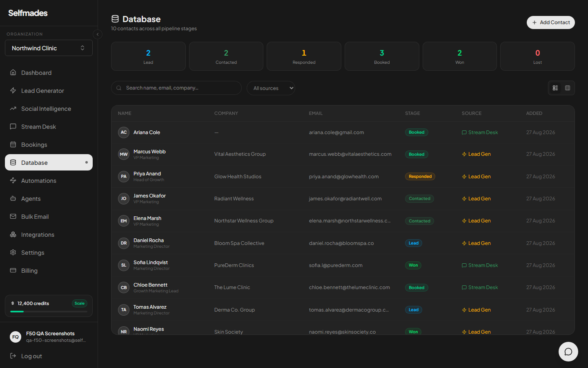Filter by the Lead stage card

click(x=148, y=56)
